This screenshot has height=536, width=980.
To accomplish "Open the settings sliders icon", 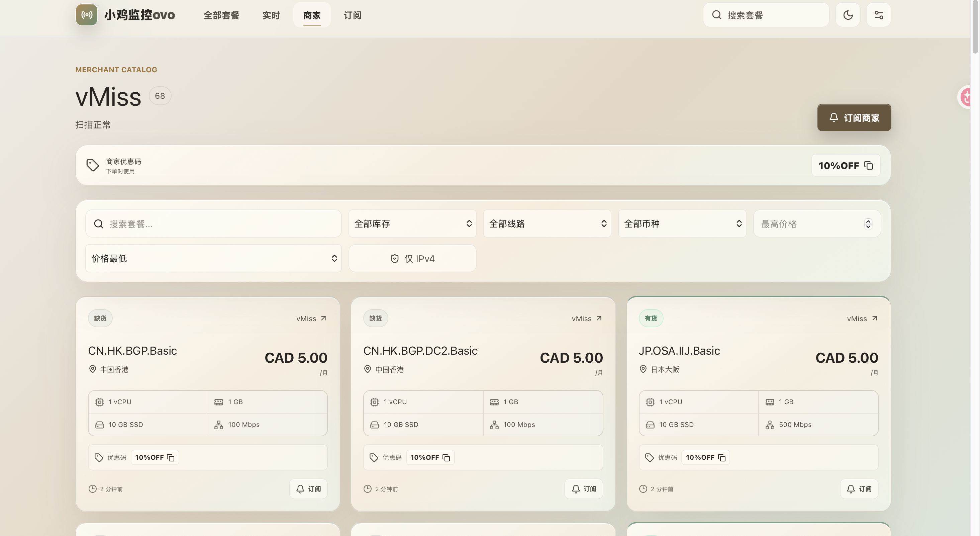I will coord(878,15).
